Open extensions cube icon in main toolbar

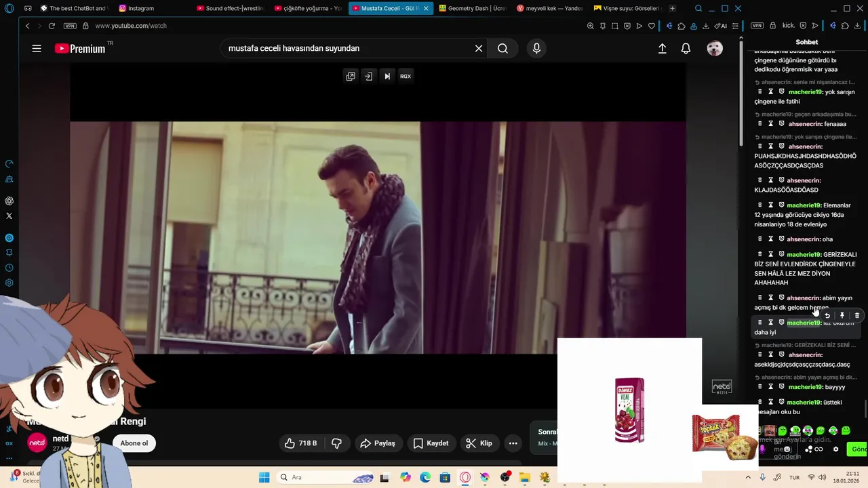682,26
